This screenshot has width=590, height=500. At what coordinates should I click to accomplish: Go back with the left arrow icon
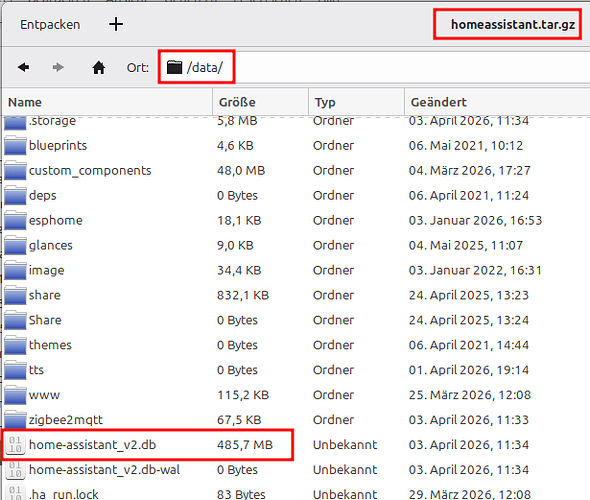point(23,67)
